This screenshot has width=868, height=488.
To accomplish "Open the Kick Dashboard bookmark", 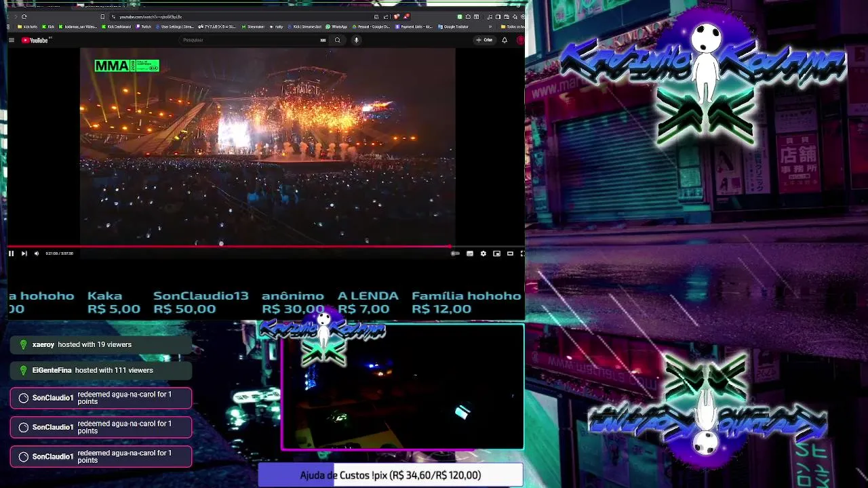I will (117, 26).
